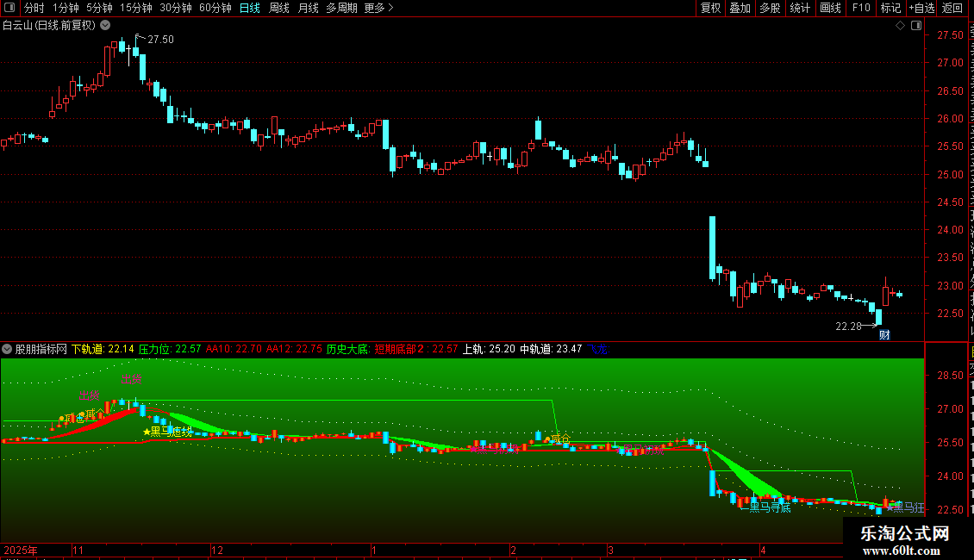Switch to 分时 intraday view
Screen dimensions: 974x560
[34, 8]
